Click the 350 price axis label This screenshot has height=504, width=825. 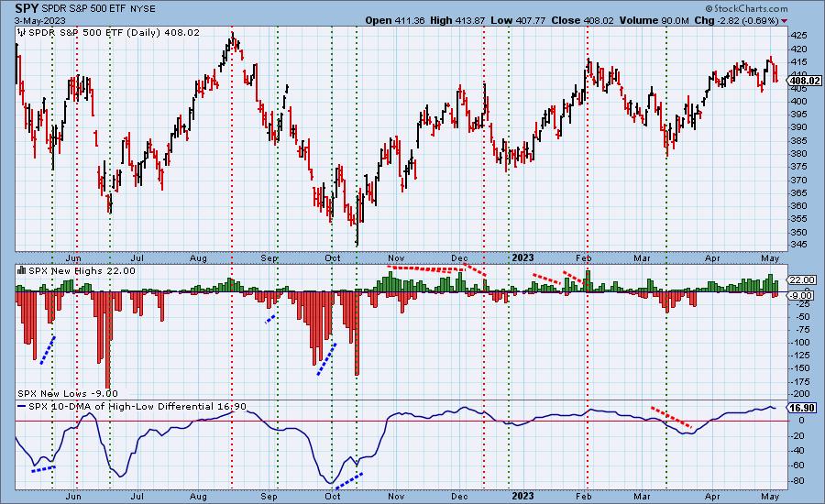798,232
